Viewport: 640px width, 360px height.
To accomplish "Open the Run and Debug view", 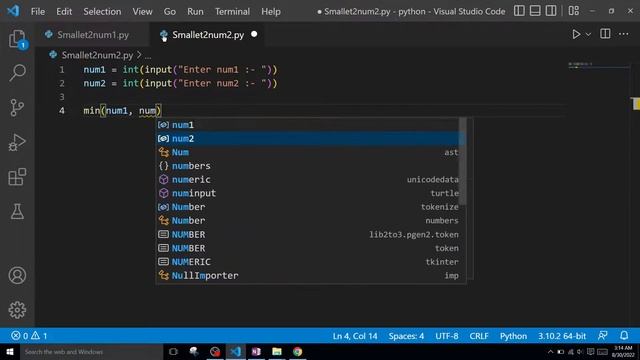I will click(x=17, y=142).
